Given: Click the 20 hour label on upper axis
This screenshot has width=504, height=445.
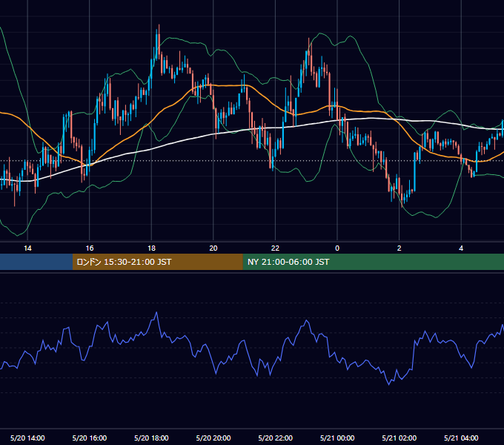Looking at the screenshot, I should (213, 248).
